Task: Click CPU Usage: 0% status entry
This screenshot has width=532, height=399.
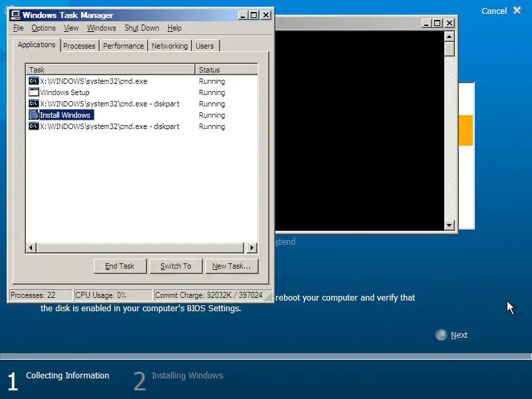Action: pyautogui.click(x=112, y=295)
